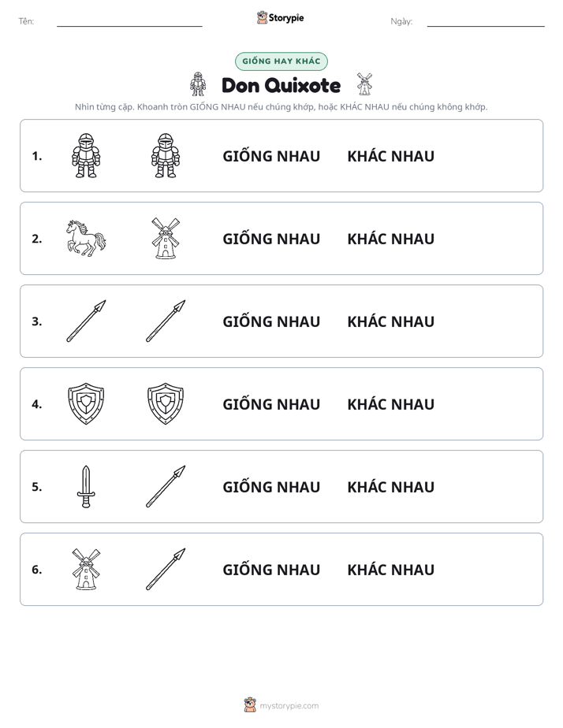Select GIỐNG NHAU for row 1
The image size is (563, 728).
pos(271,156)
